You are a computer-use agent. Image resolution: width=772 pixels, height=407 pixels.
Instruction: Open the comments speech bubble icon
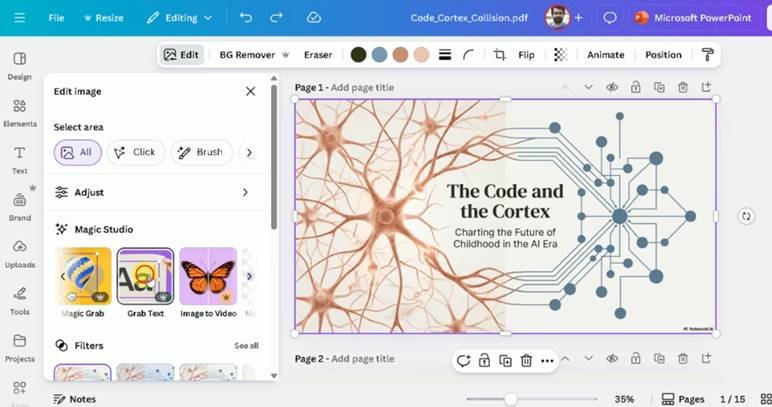pyautogui.click(x=610, y=18)
